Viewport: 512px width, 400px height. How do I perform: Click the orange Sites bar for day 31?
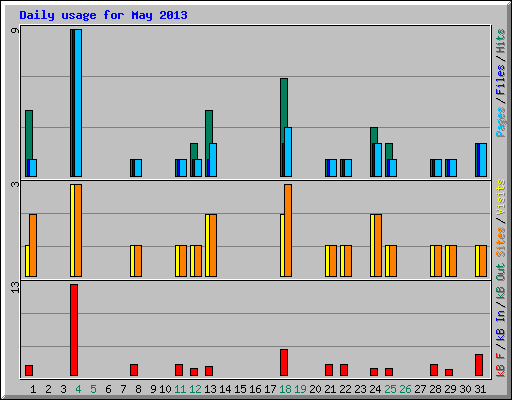(x=483, y=261)
